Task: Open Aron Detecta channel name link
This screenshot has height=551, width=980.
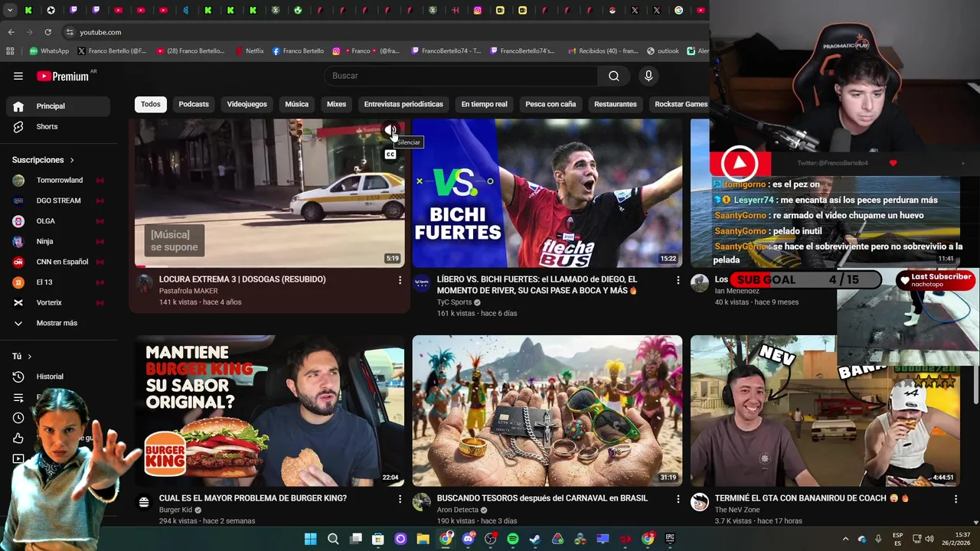Action: [x=457, y=510]
